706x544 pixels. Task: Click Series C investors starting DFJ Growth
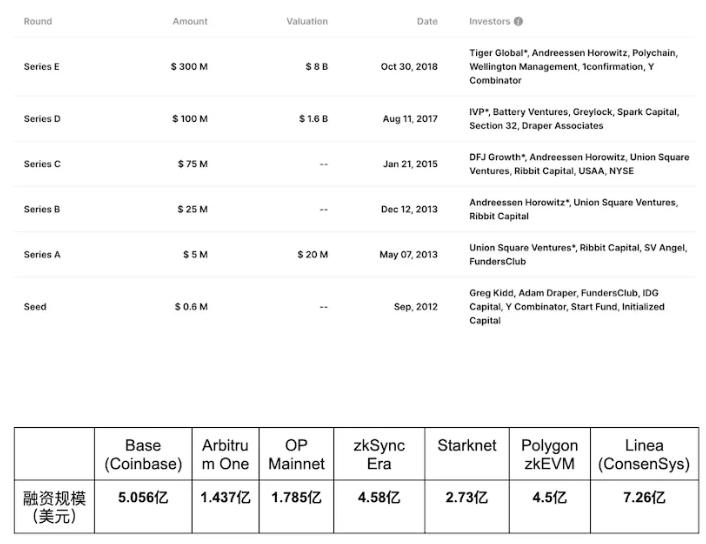point(579,164)
